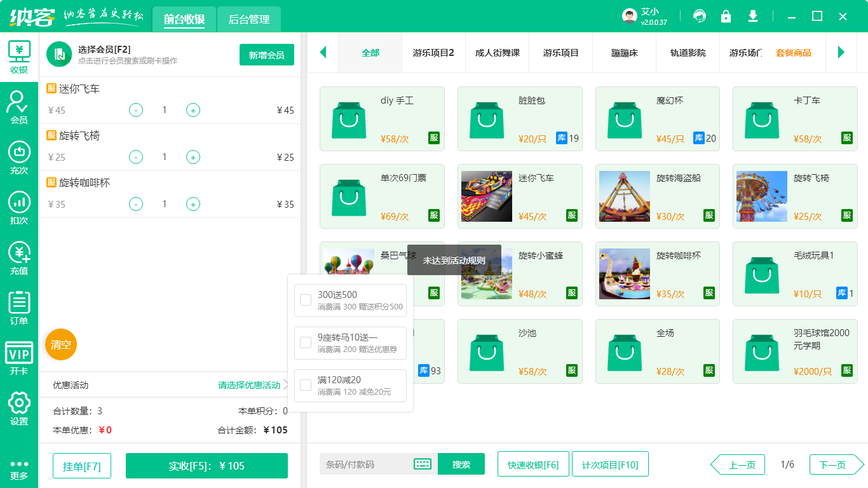
Task: Click the right arrow to see more categories
Action: 842,53
